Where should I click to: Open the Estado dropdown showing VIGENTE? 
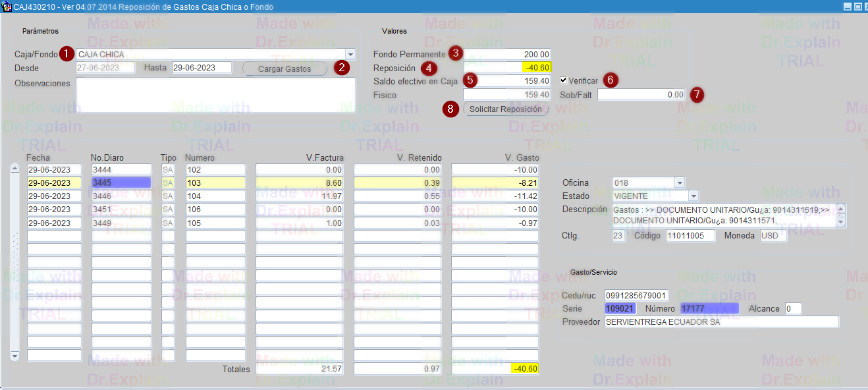coord(693,196)
